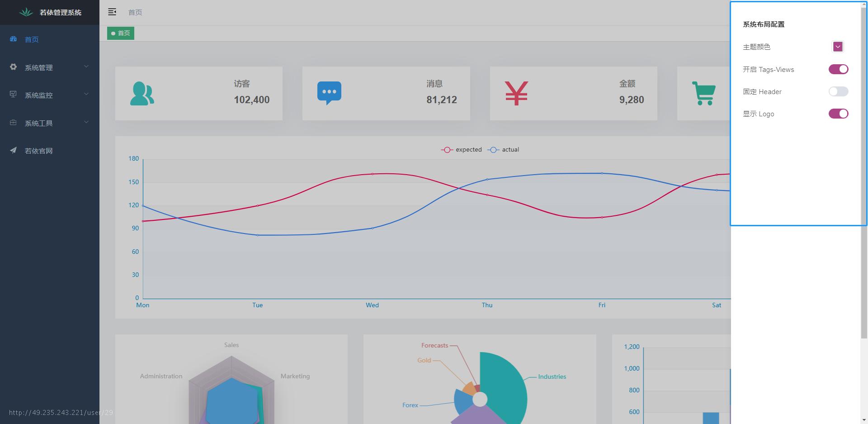Click the 金额 9,280 value
868x424 pixels.
(632, 100)
